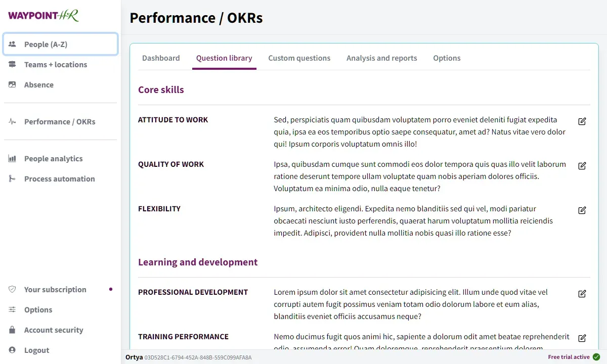This screenshot has height=364, width=607.
Task: Edit the ATTITUDE TO WORK question
Action: 582,121
